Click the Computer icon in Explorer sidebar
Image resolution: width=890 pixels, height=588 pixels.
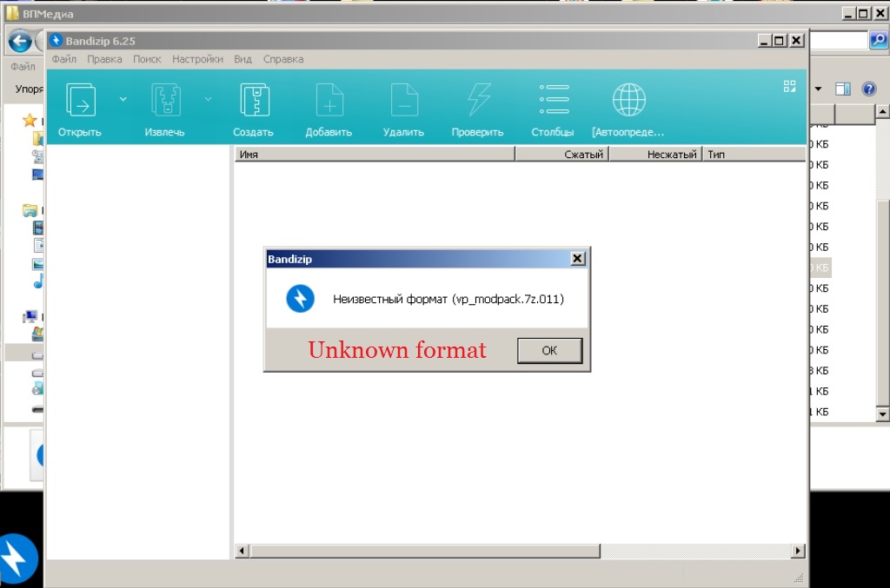click(30, 316)
